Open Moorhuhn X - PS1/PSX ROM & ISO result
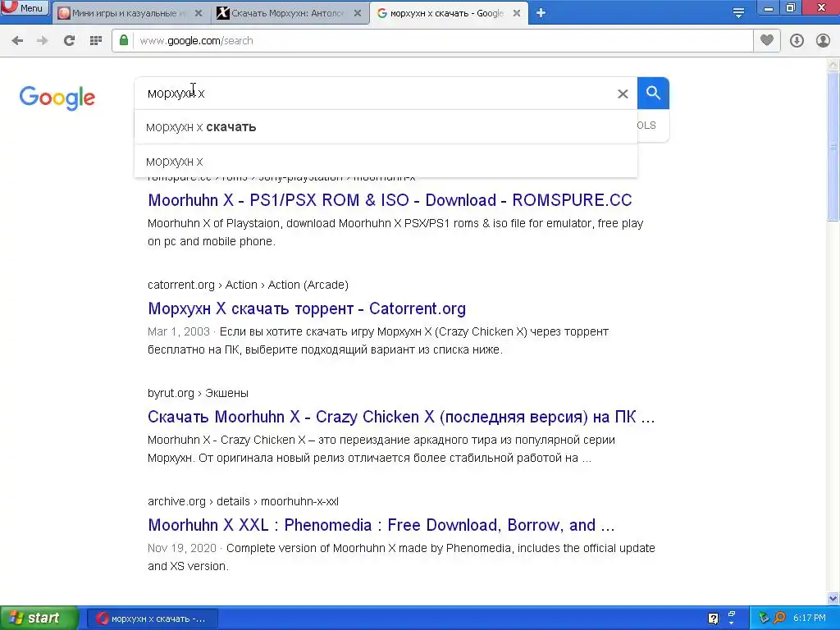The height and width of the screenshot is (630, 840). pyautogui.click(x=390, y=200)
